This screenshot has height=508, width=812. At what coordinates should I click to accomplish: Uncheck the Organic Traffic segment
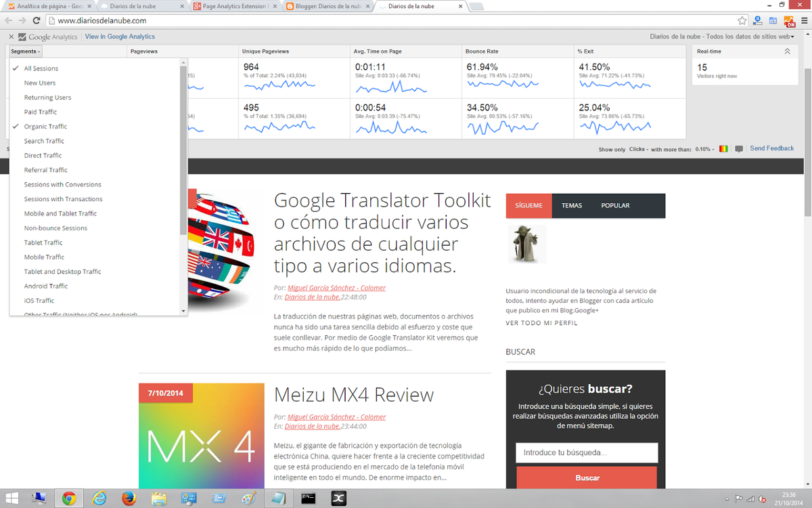tap(45, 127)
